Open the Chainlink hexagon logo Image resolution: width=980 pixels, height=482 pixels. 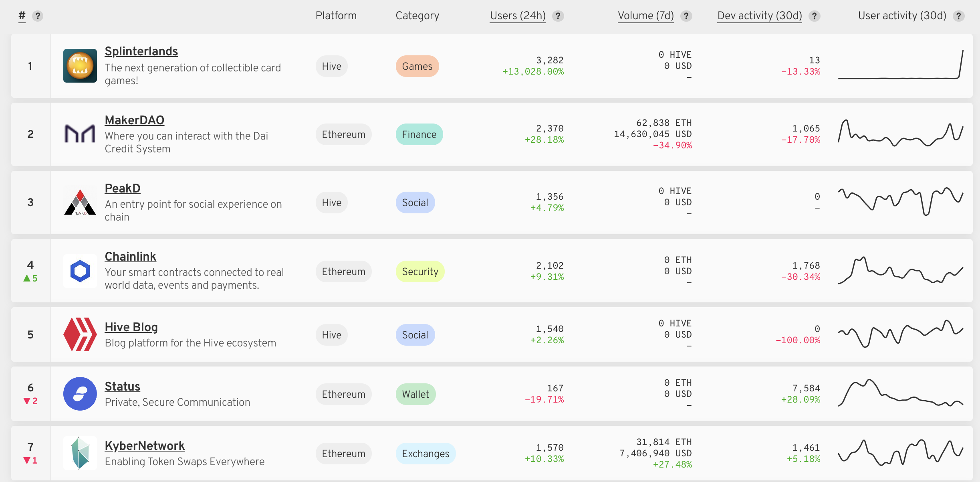[x=80, y=271]
